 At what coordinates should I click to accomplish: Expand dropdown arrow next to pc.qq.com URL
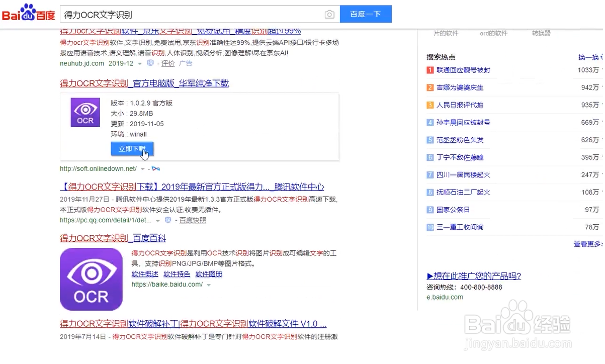point(158,221)
